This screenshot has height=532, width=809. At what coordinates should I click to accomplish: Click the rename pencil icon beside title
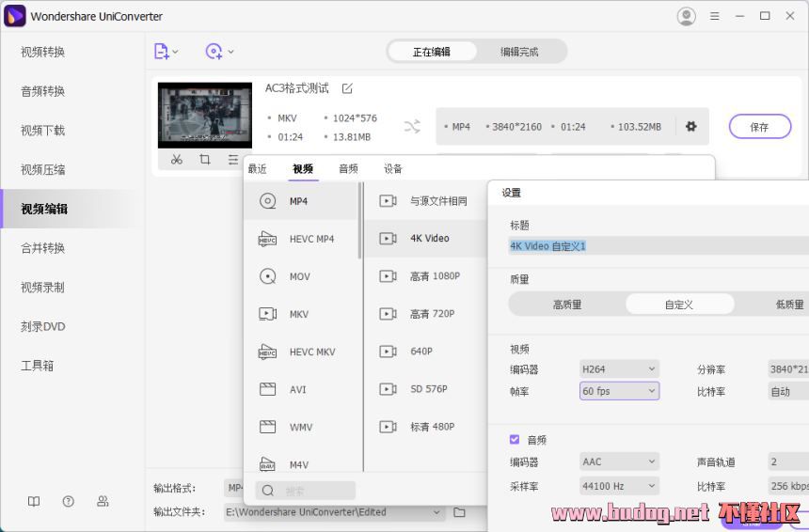pyautogui.click(x=347, y=88)
